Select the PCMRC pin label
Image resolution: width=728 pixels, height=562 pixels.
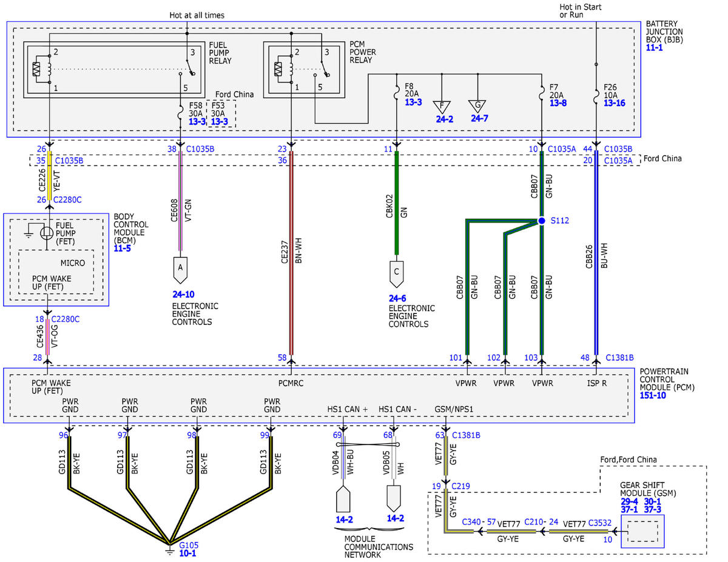tap(291, 384)
